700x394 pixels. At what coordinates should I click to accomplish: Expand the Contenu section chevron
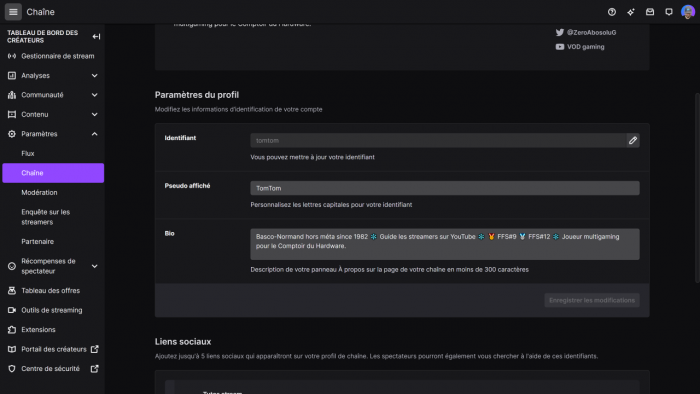tap(95, 114)
